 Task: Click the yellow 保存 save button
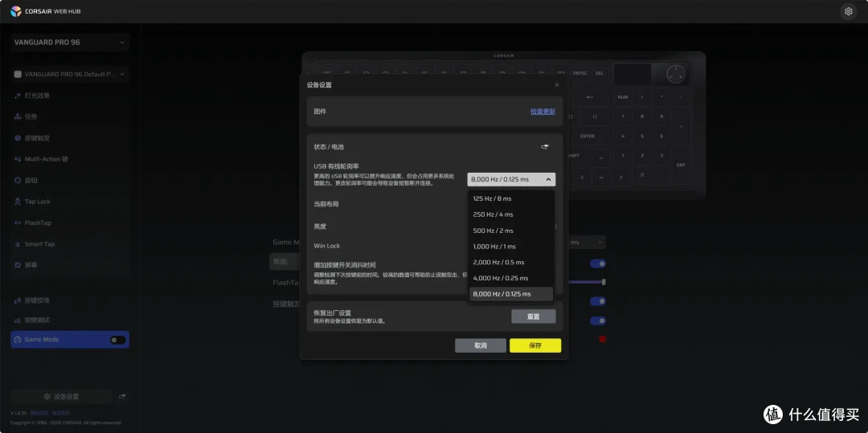tap(535, 345)
